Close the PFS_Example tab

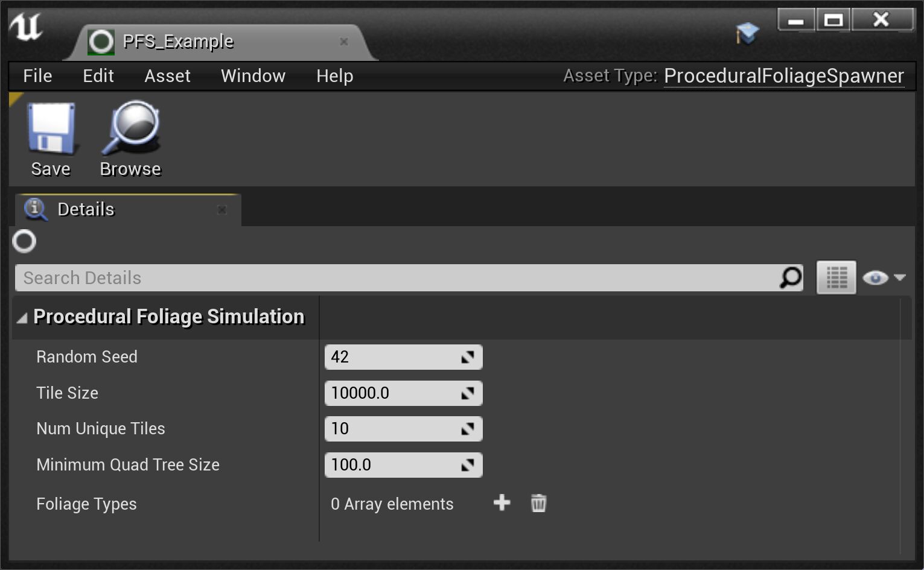tap(344, 42)
